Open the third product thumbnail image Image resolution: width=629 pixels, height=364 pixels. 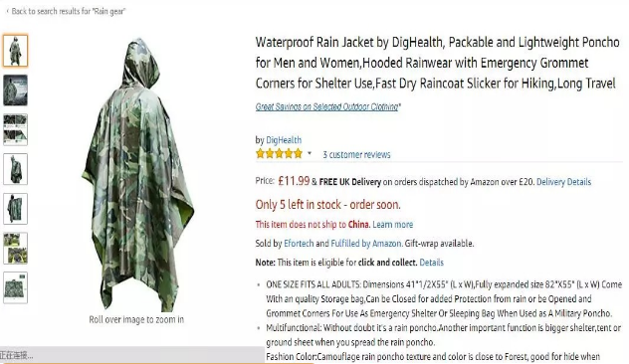pos(15,129)
